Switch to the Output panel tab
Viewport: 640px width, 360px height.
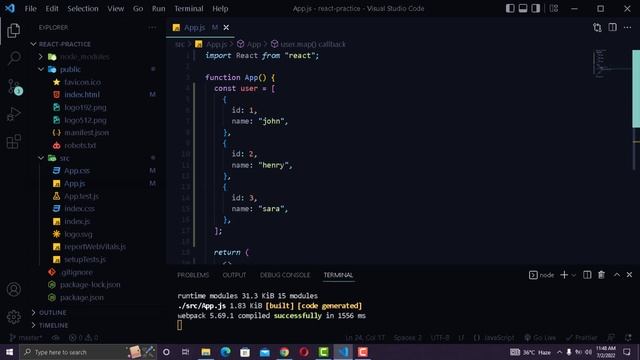[x=234, y=275]
